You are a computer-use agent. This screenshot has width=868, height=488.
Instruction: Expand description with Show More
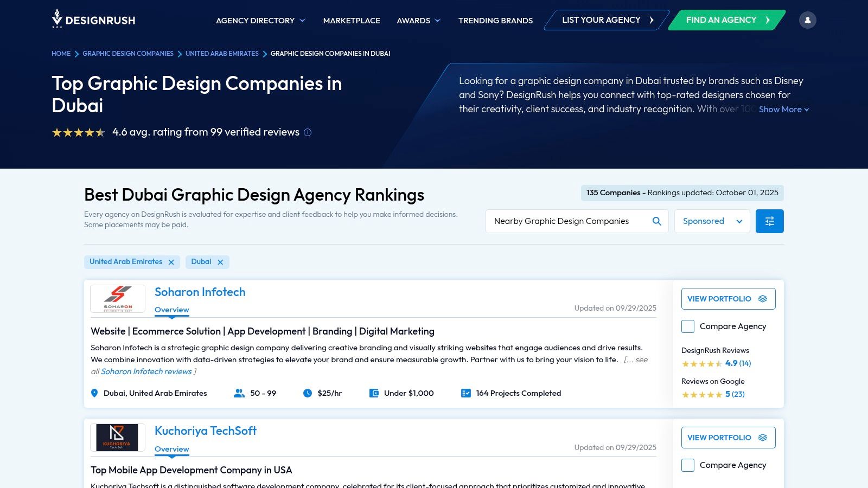point(783,110)
